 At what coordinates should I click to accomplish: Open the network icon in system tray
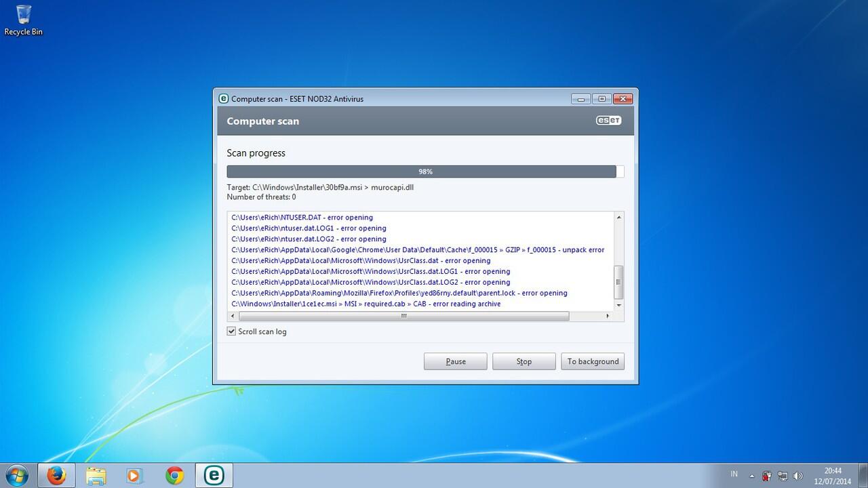(x=783, y=476)
